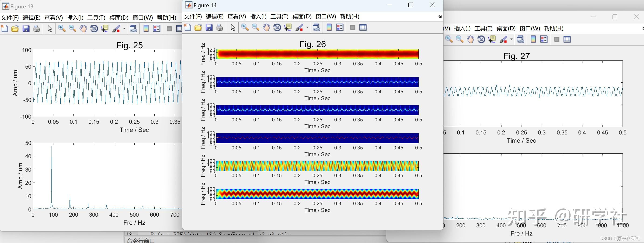Toggle Edit Plot arrow in Figure 14 toolbar
The width and height of the screenshot is (644, 243).
pos(233,28)
